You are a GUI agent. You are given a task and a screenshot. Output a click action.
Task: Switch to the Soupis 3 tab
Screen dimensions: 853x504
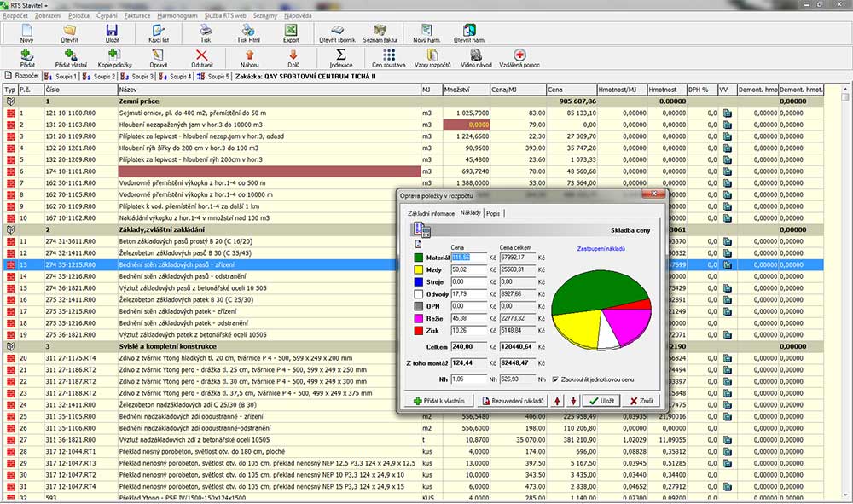click(137, 77)
